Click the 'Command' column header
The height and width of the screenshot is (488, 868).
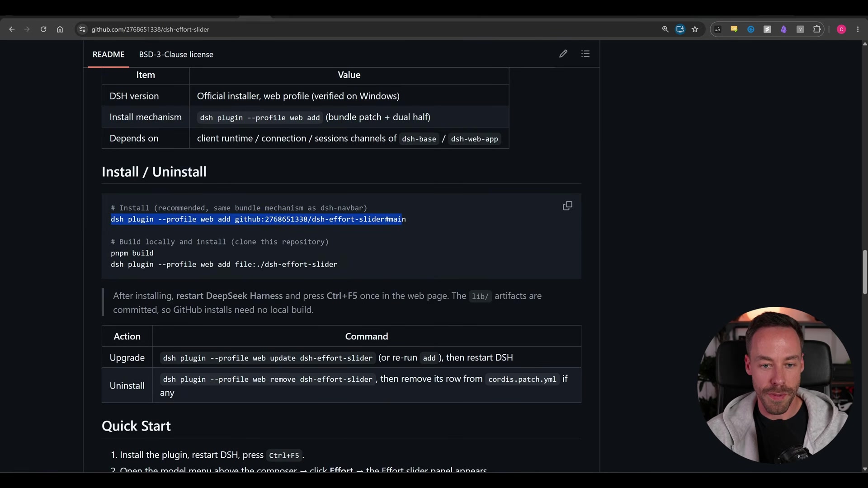pyautogui.click(x=367, y=336)
